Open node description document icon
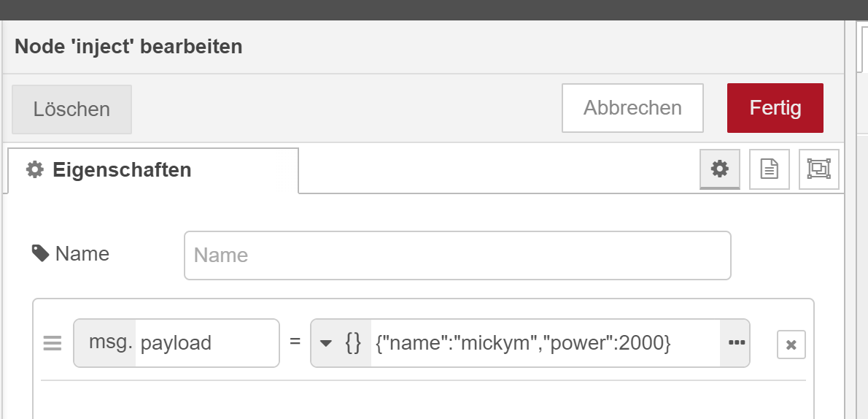Viewport: 868px width, 419px height. 769,169
